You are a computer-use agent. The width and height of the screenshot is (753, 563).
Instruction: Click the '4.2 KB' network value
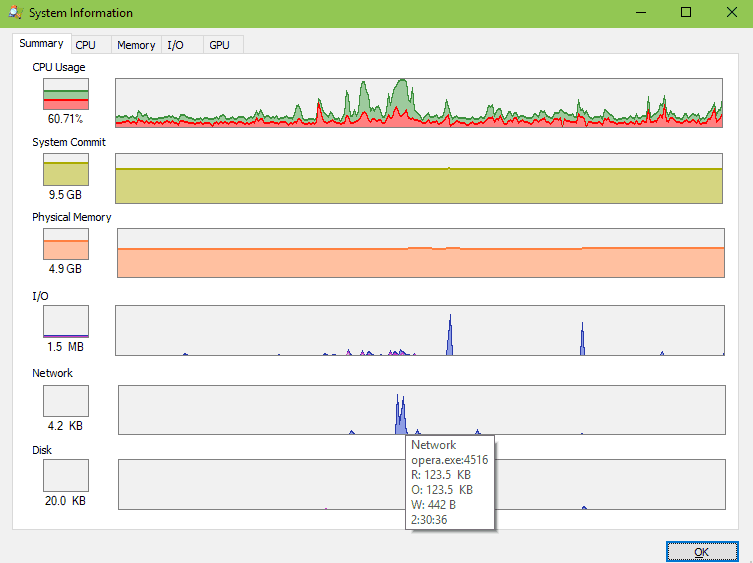coord(65,426)
